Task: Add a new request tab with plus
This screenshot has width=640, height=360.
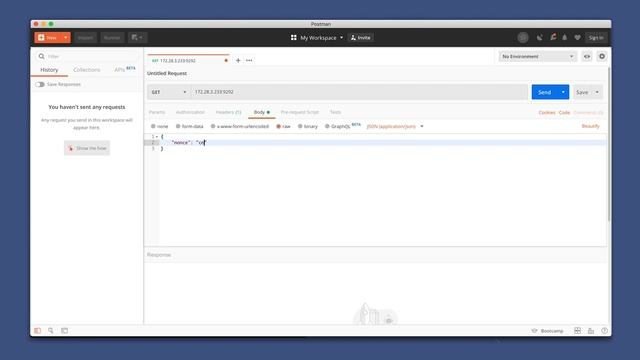Action: [238, 60]
